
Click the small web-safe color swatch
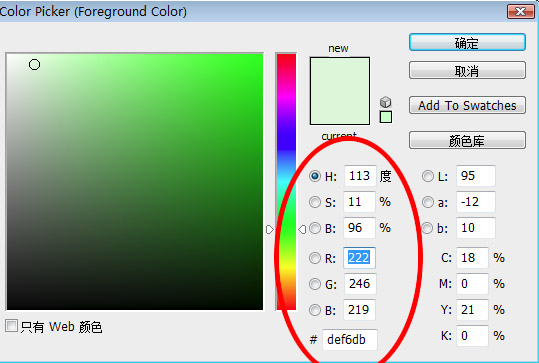click(386, 117)
